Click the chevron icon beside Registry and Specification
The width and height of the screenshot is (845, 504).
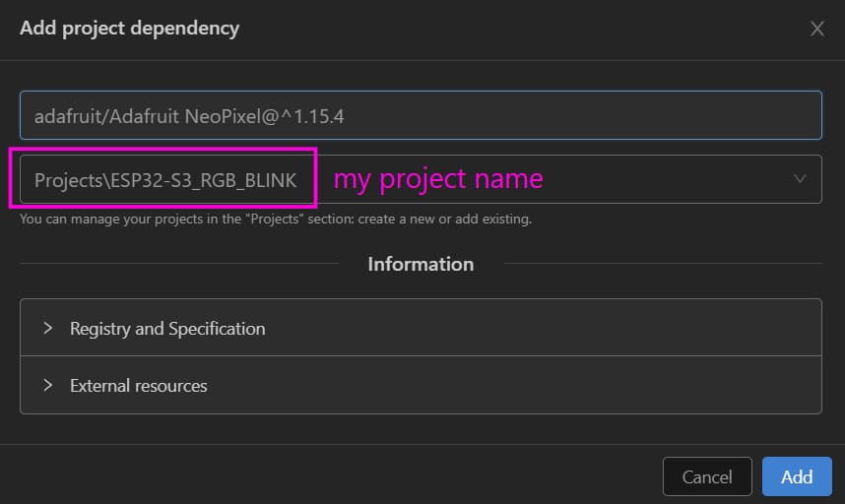47,328
